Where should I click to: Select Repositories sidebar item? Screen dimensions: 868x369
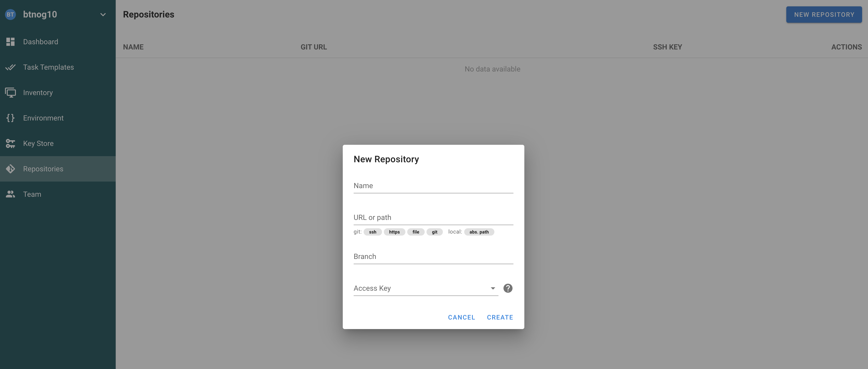coord(58,169)
